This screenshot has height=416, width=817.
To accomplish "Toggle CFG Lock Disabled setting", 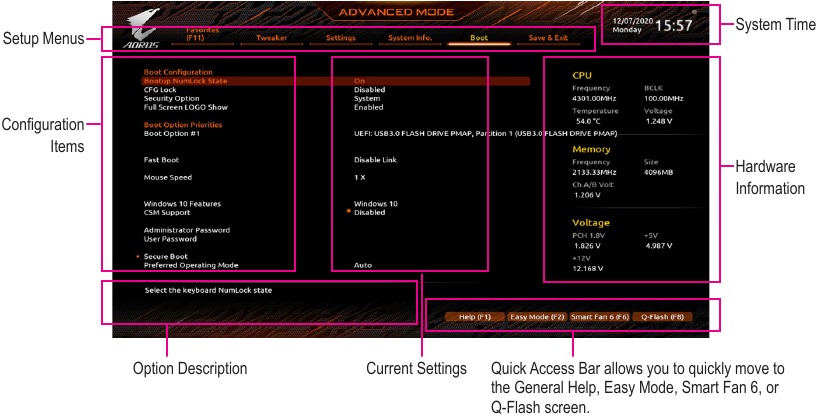I will [x=369, y=90].
